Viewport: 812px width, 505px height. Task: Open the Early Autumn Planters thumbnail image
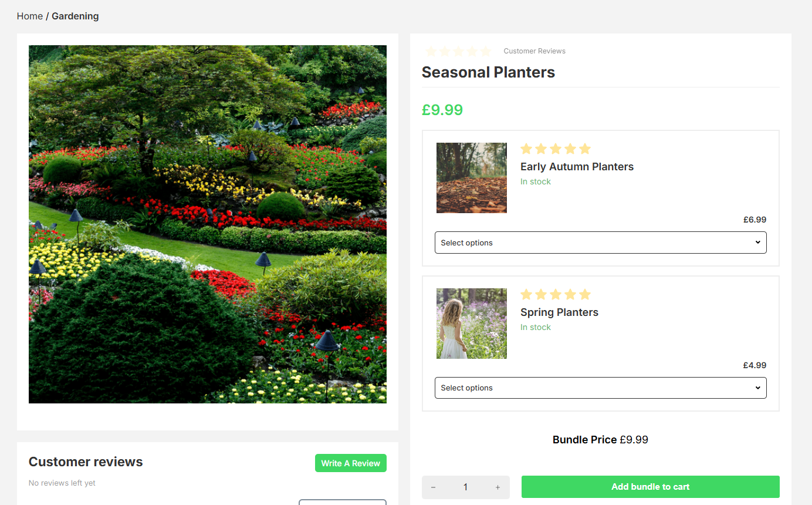click(x=472, y=178)
